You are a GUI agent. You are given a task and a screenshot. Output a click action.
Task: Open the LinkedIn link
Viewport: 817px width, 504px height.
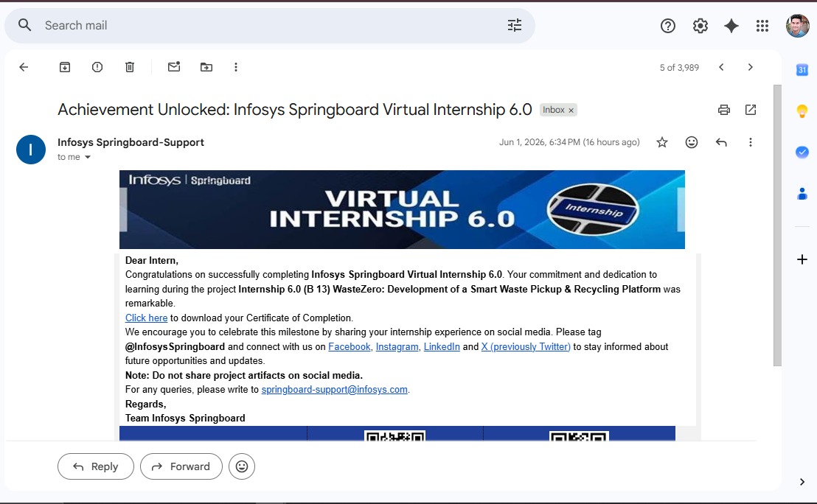click(442, 347)
